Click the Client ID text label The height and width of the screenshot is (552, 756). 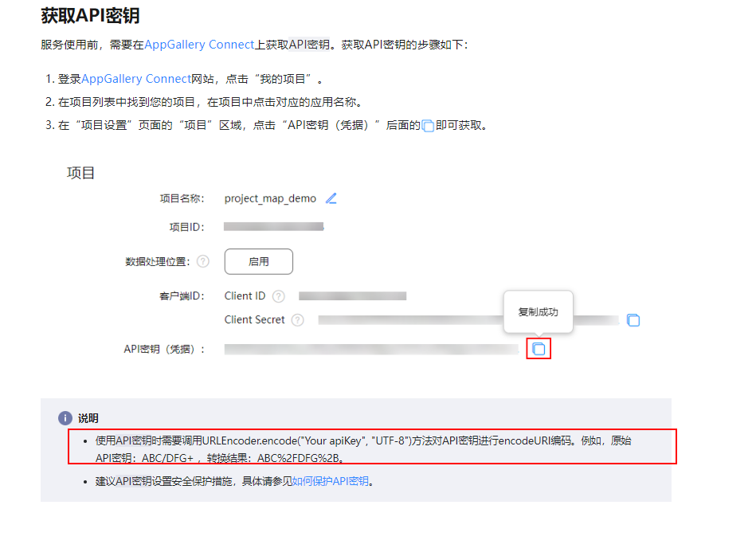tap(245, 296)
